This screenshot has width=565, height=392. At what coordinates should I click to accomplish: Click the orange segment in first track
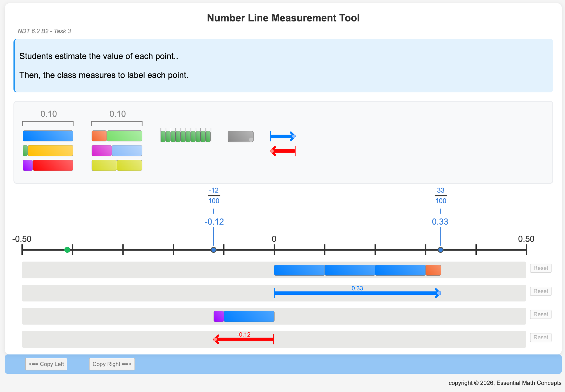click(433, 270)
